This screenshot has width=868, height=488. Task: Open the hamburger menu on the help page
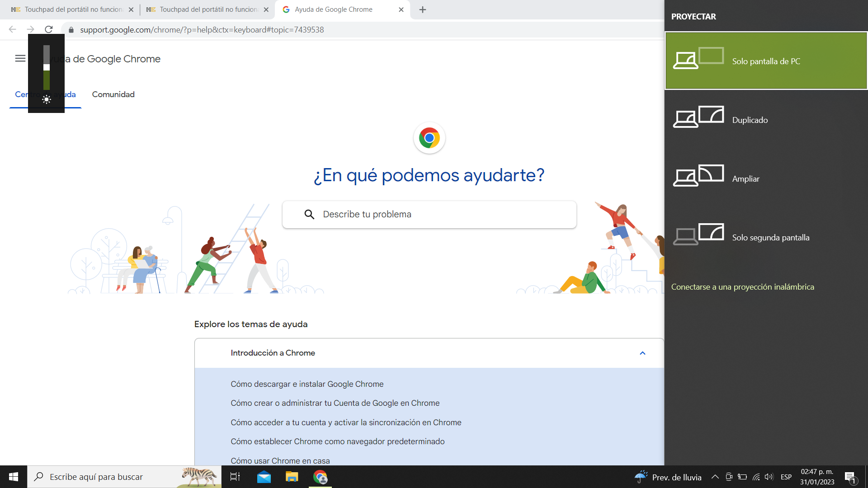pos(20,58)
